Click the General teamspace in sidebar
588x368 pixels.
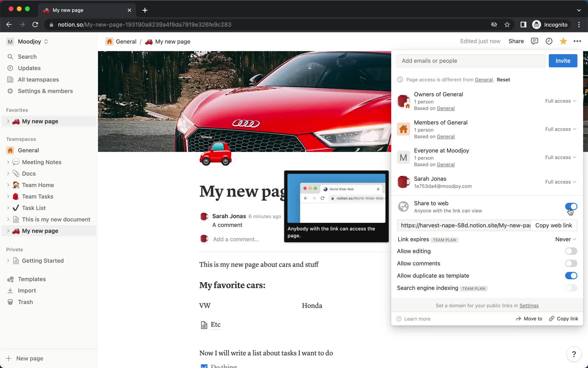(28, 150)
